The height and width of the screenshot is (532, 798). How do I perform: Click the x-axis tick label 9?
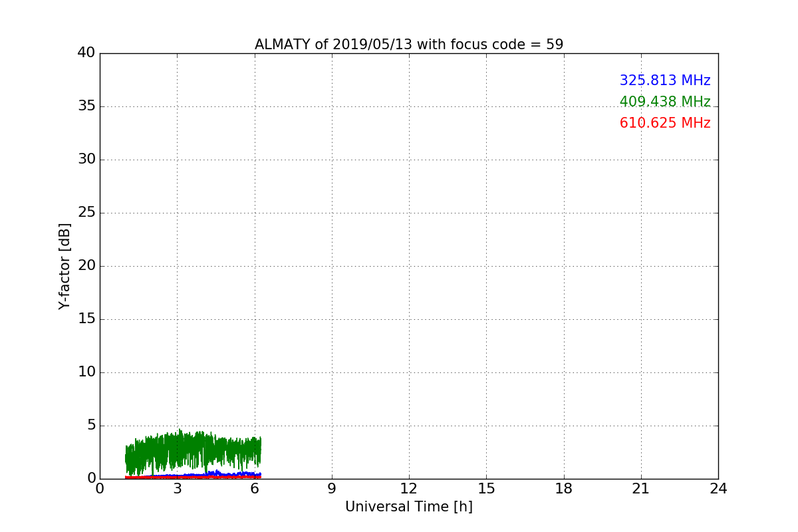point(332,489)
